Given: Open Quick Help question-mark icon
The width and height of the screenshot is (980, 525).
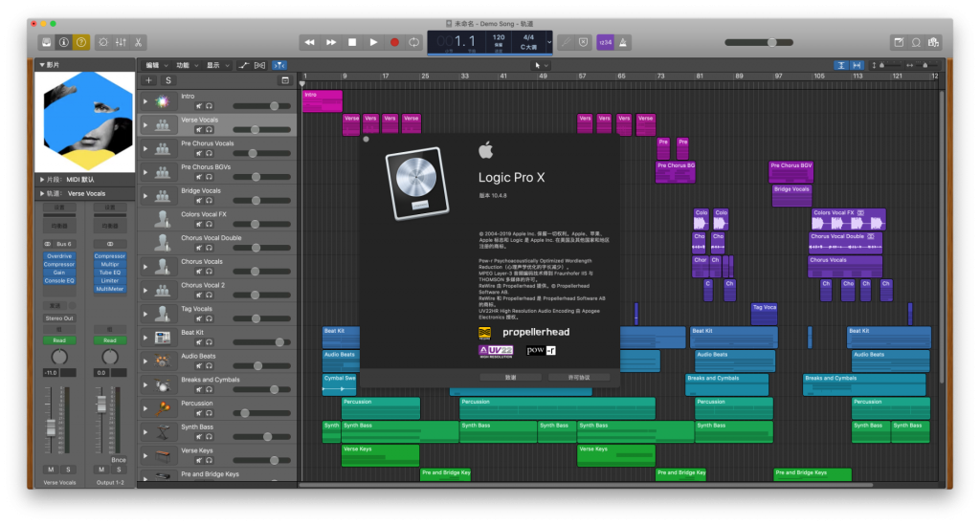Looking at the screenshot, I should click(x=81, y=42).
